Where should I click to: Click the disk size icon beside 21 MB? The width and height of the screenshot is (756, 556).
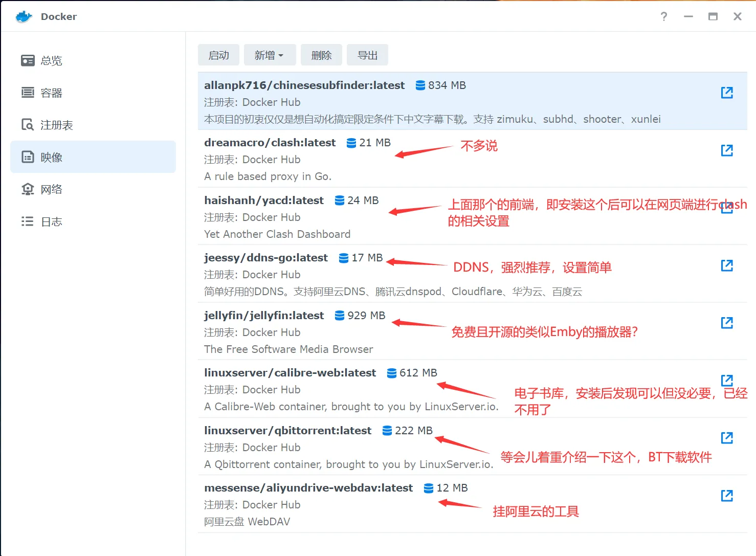click(x=351, y=143)
